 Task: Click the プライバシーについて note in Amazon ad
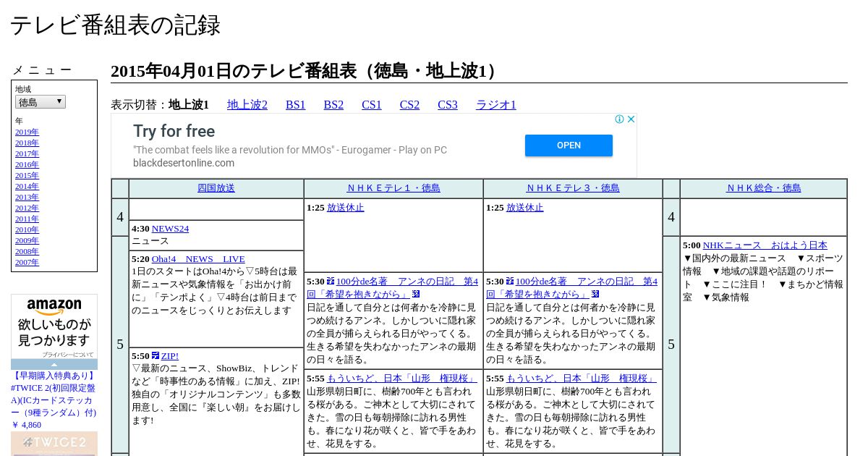[x=67, y=355]
